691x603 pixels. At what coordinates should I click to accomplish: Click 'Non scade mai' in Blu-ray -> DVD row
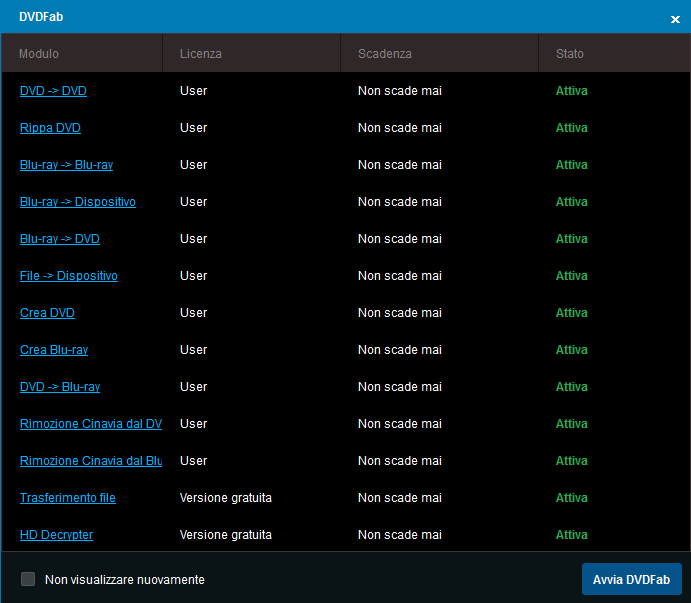(x=400, y=239)
